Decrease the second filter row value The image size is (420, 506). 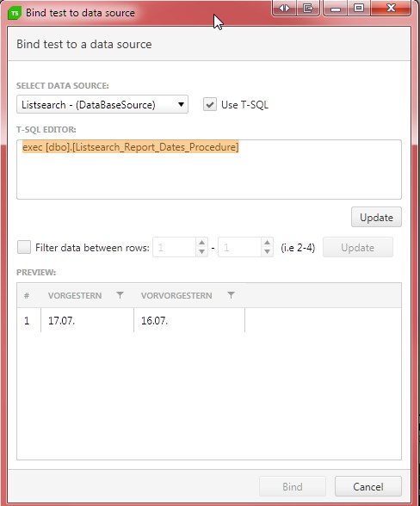coord(267,251)
